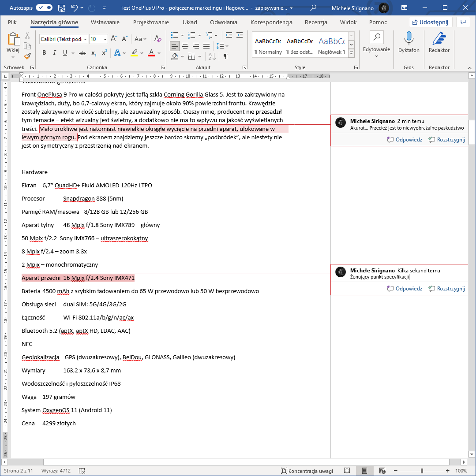Toggle bold formatting
The height and width of the screenshot is (476, 476).
[x=44, y=53]
